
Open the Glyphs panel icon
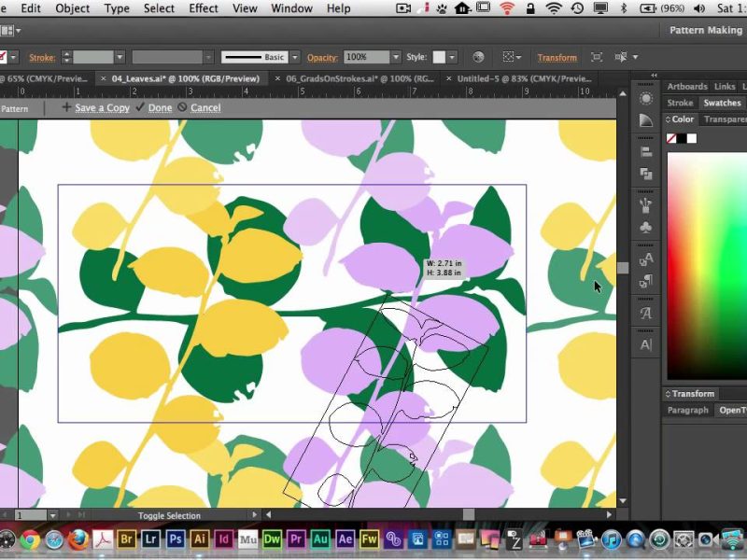click(x=646, y=314)
